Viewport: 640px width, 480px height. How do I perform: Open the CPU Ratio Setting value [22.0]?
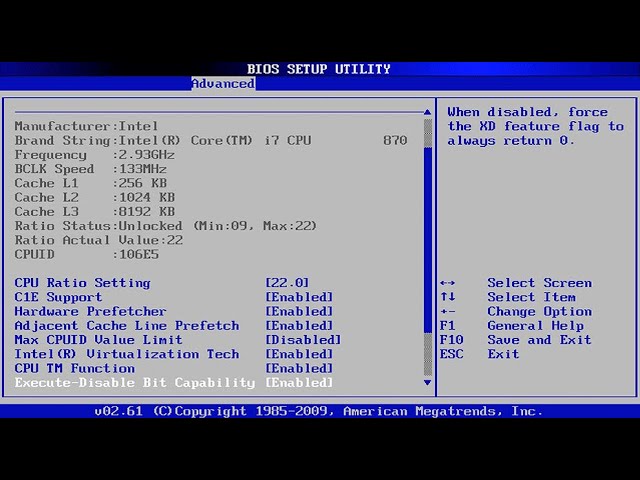(287, 283)
